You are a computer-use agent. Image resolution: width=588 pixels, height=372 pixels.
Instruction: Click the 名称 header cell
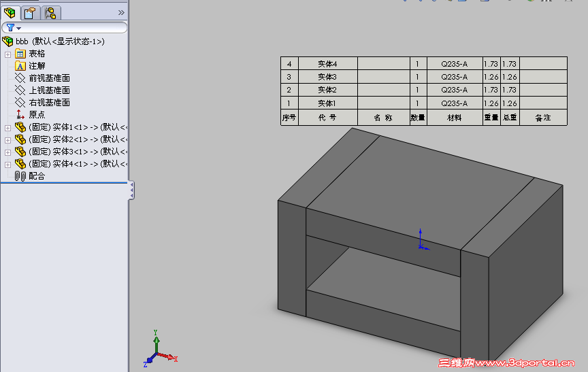tap(384, 118)
